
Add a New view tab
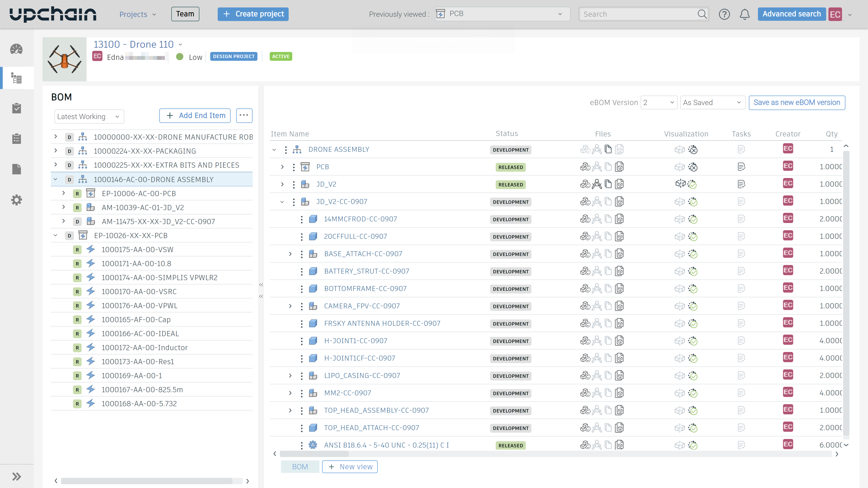point(350,467)
